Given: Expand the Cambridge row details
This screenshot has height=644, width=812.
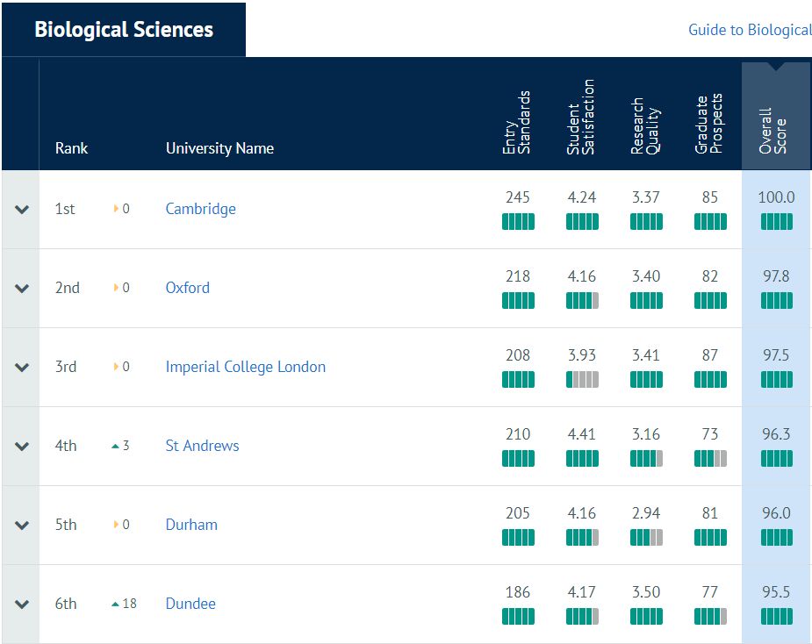Looking at the screenshot, I should pyautogui.click(x=22, y=210).
